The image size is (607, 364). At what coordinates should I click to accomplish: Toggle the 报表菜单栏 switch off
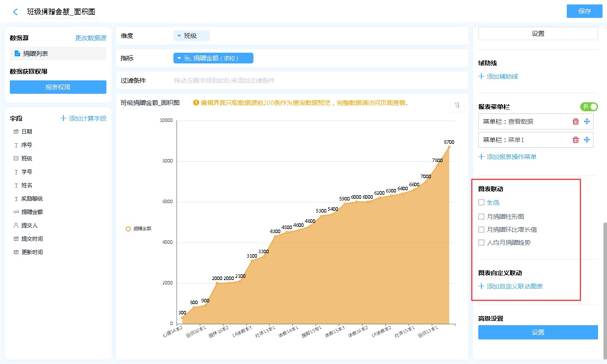click(589, 107)
